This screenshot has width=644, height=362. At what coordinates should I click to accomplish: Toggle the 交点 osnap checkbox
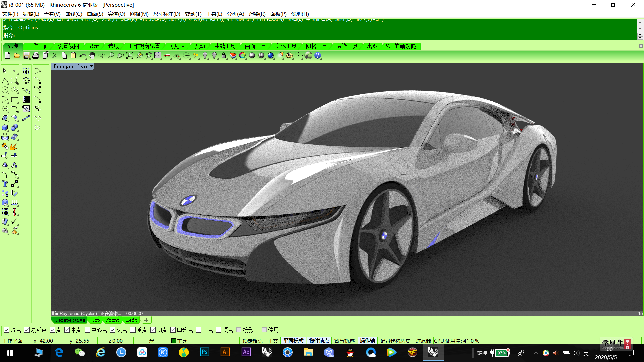[113, 330]
